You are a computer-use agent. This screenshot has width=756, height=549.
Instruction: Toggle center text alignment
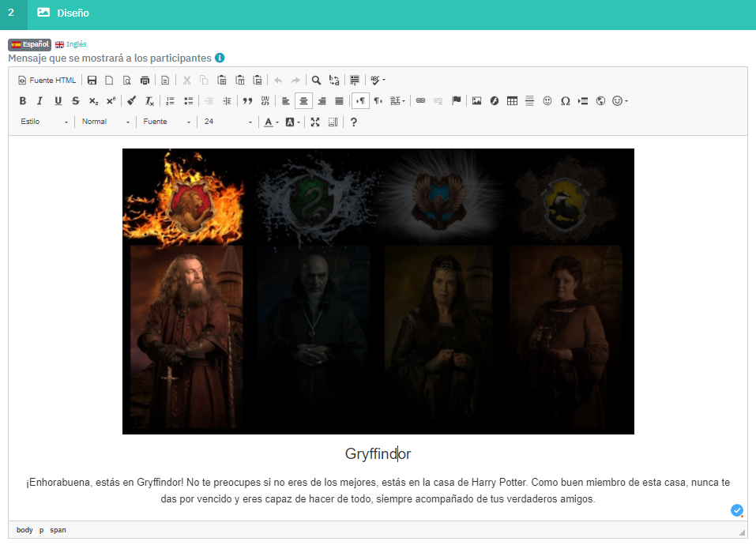[303, 100]
